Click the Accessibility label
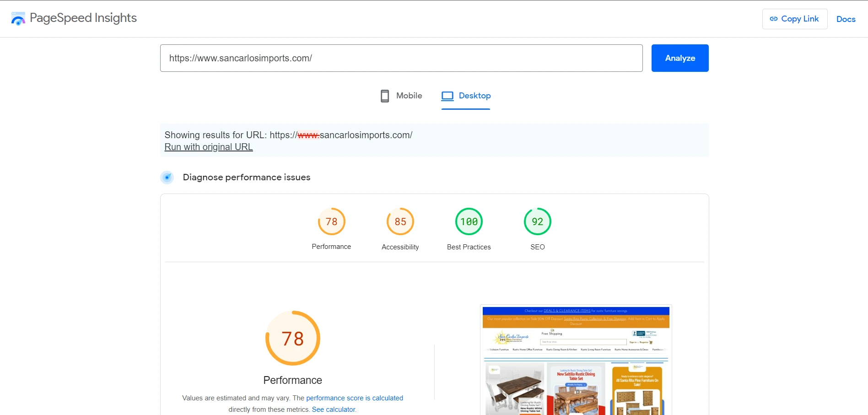 pyautogui.click(x=400, y=247)
